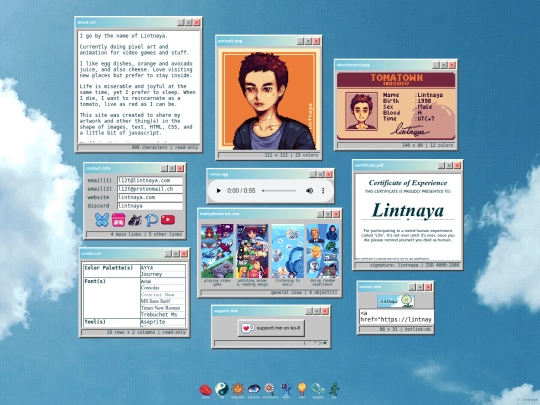This screenshot has width=540, height=405.
Task: Open the daisy flower icon in the dock
Action: coord(270,389)
